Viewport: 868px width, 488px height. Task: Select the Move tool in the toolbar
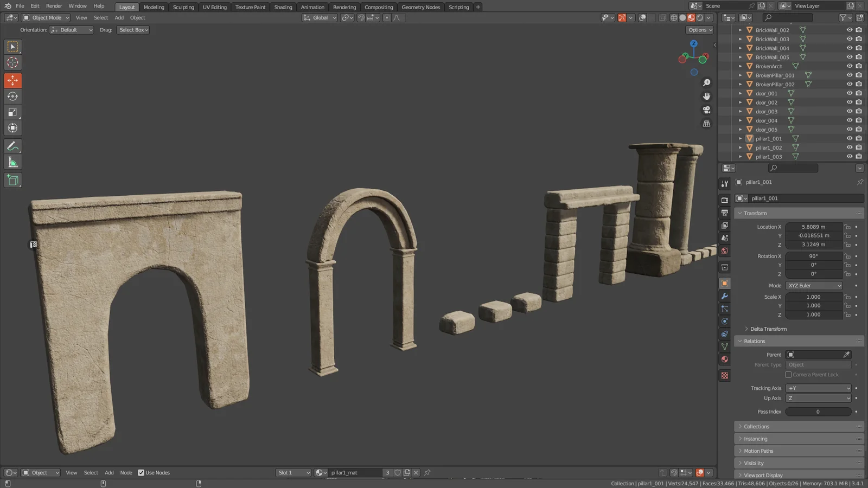point(12,80)
